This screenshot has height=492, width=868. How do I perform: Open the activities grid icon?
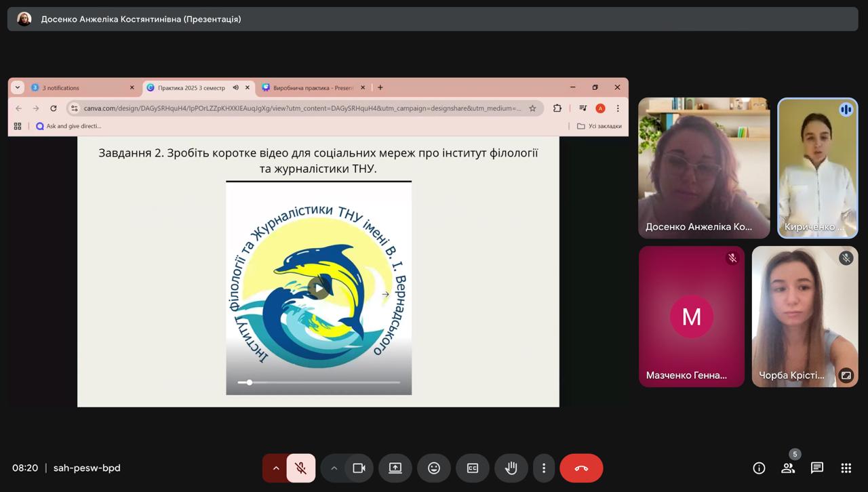(x=846, y=468)
